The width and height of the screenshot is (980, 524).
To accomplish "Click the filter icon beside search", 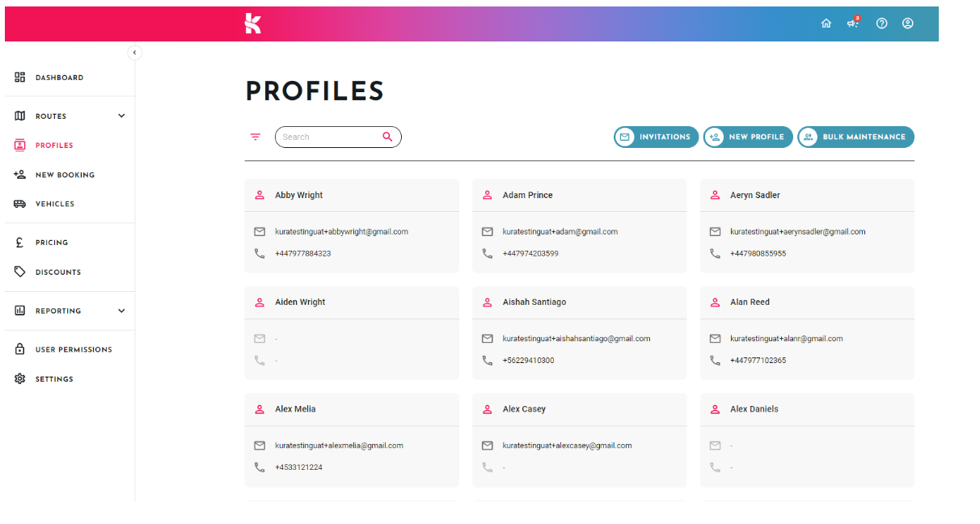I will point(256,137).
